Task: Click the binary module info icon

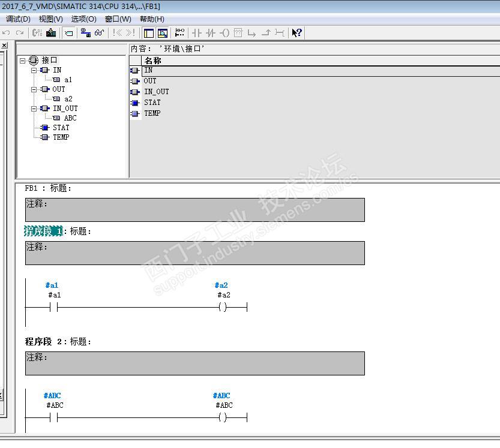Action: [x=37, y=33]
